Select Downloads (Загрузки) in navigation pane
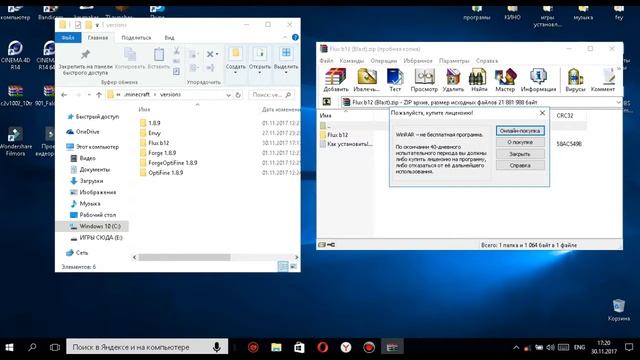Image resolution: width=640 pixels, height=360 pixels. click(87, 181)
